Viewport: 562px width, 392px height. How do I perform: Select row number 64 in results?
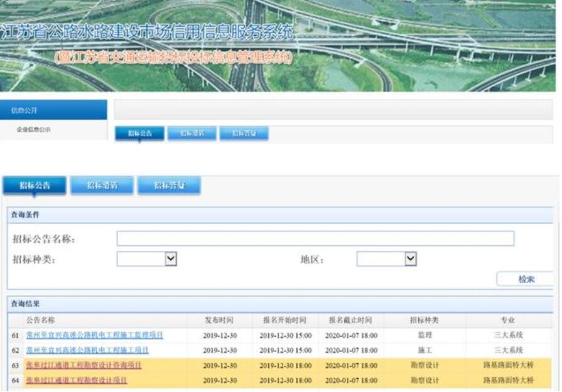[x=15, y=381]
